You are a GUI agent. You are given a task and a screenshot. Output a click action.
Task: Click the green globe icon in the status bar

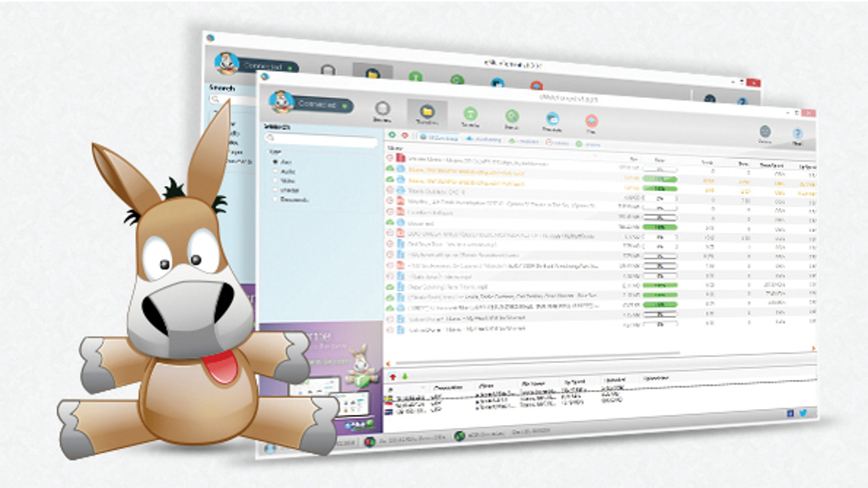click(460, 436)
